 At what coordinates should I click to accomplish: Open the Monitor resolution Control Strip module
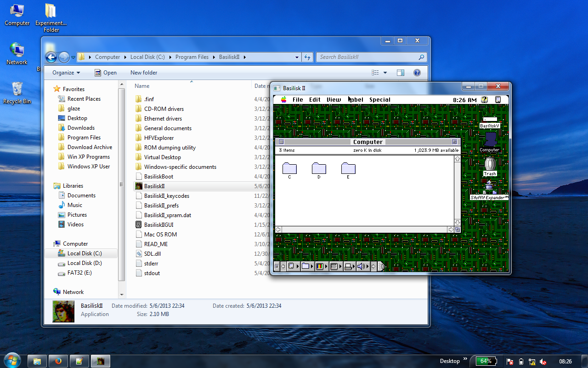(336, 266)
